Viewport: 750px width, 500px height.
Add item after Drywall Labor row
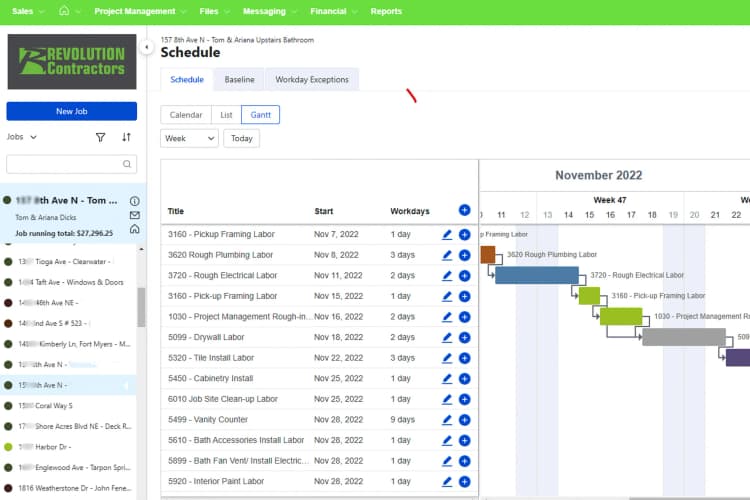point(464,338)
